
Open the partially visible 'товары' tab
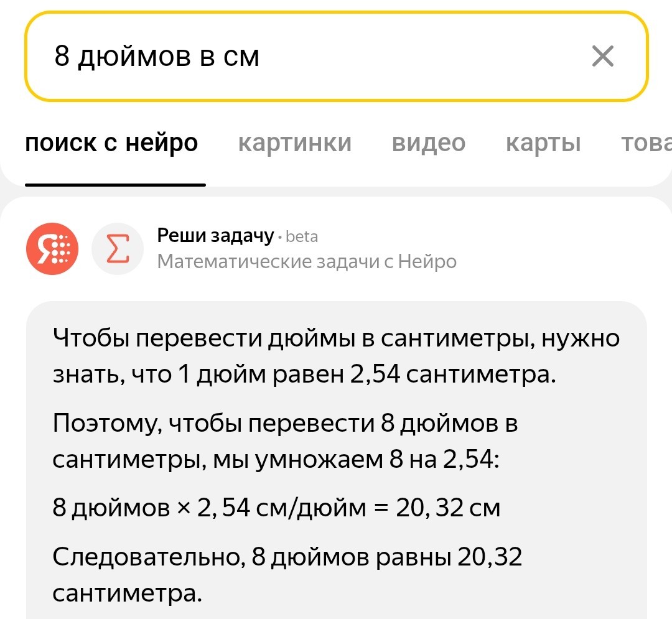[646, 142]
